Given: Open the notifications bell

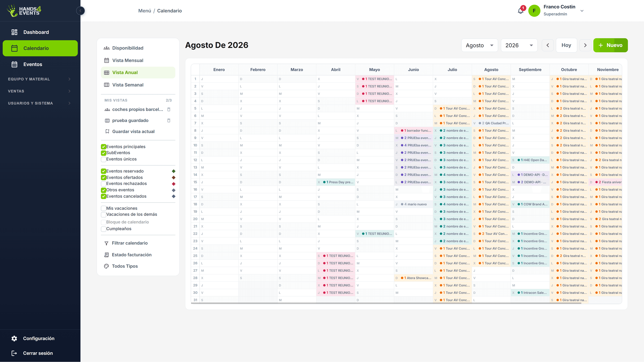Looking at the screenshot, I should coord(521,11).
